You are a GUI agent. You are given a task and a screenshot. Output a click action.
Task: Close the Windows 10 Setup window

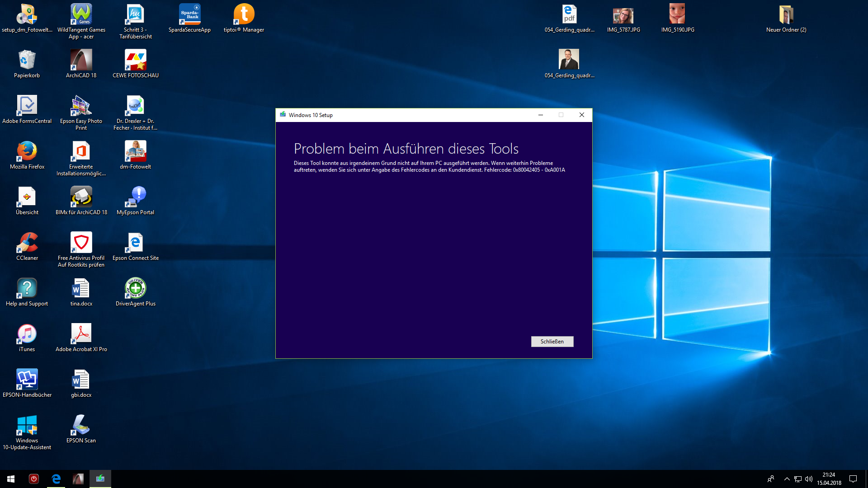[582, 115]
